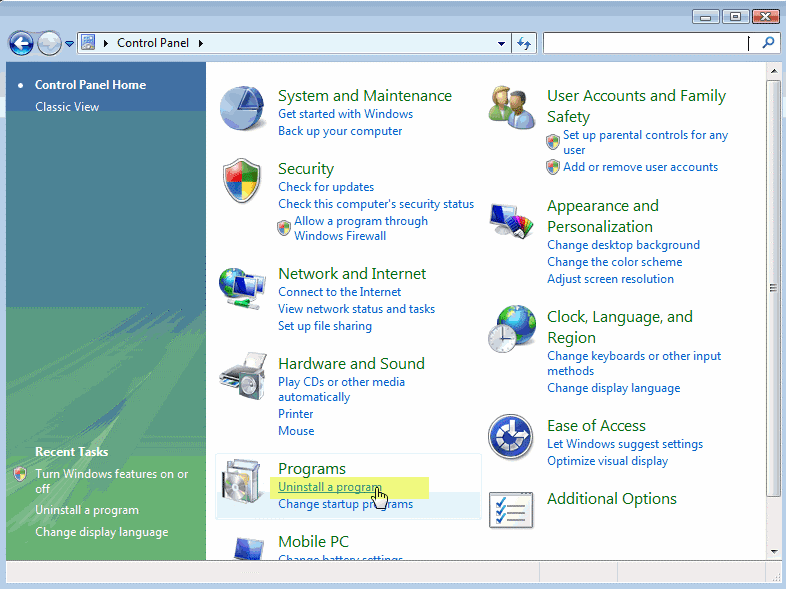Click the Back navigation arrow button
Screen dimensions: 786x589
(21, 44)
